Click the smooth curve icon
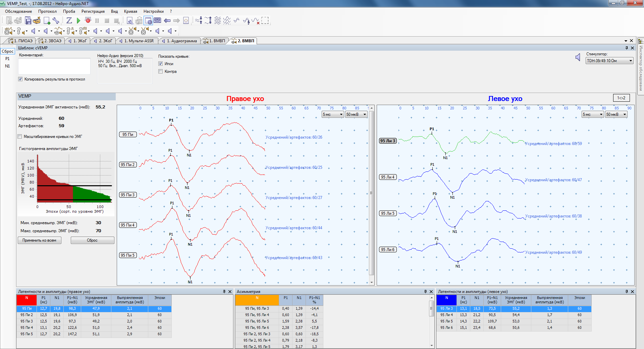The height and width of the screenshot is (349, 644). point(236,21)
